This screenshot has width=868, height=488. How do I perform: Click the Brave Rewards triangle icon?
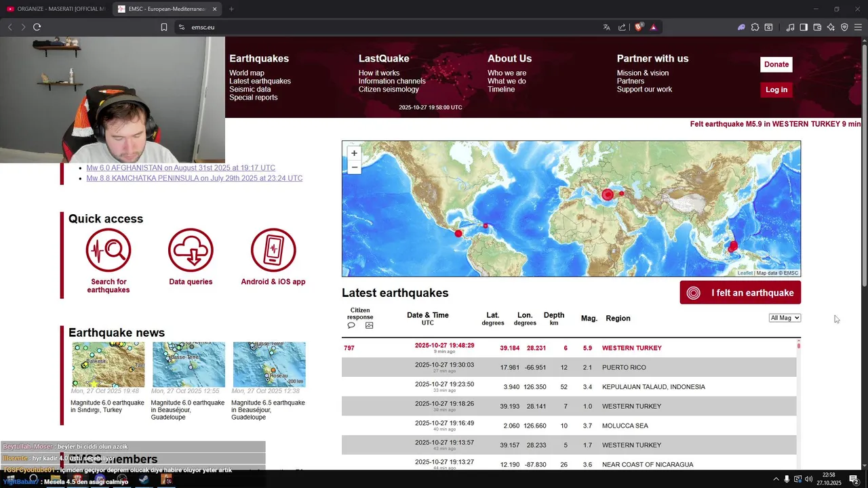(653, 27)
